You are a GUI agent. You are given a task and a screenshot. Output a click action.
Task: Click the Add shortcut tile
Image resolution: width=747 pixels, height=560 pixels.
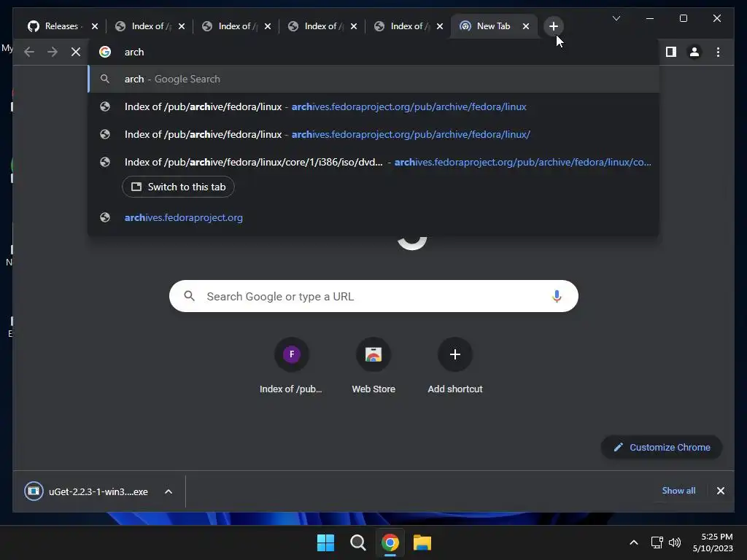(455, 366)
